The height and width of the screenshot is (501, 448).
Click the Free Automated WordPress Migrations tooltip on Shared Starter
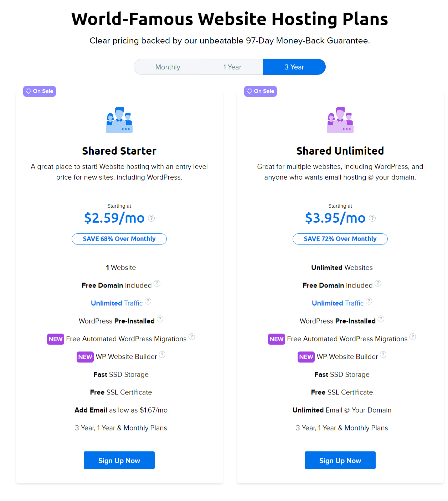tap(192, 337)
